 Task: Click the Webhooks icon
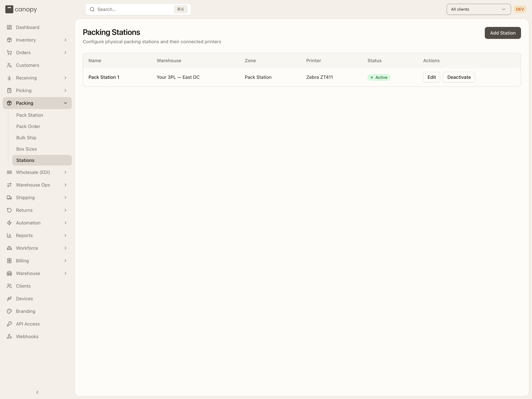click(9, 336)
